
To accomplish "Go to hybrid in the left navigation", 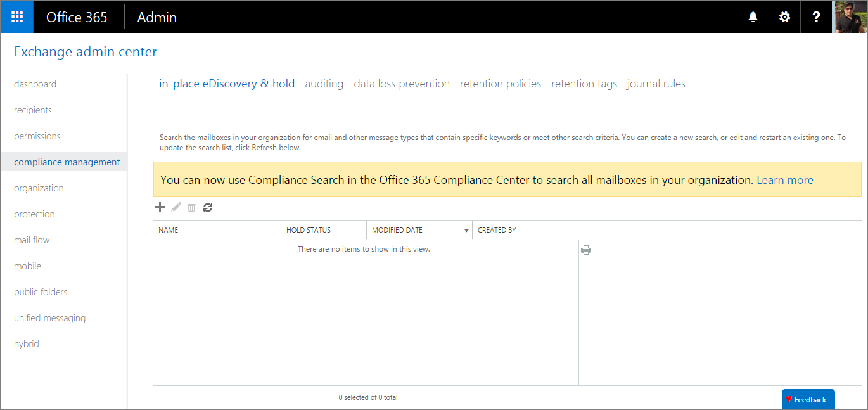I will (x=27, y=344).
